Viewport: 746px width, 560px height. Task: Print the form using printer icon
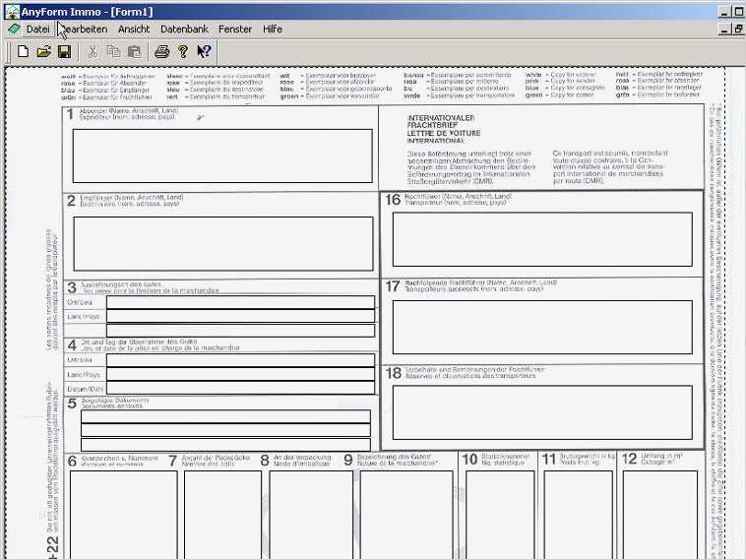tap(161, 51)
